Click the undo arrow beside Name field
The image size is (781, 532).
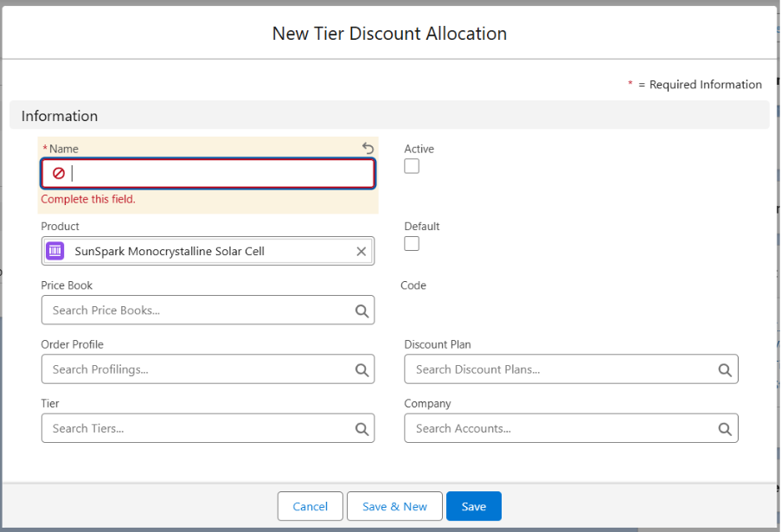[x=368, y=149]
